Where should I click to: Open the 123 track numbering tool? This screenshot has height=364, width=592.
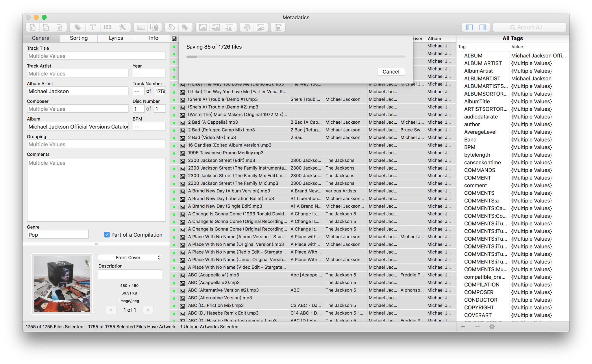click(x=108, y=27)
